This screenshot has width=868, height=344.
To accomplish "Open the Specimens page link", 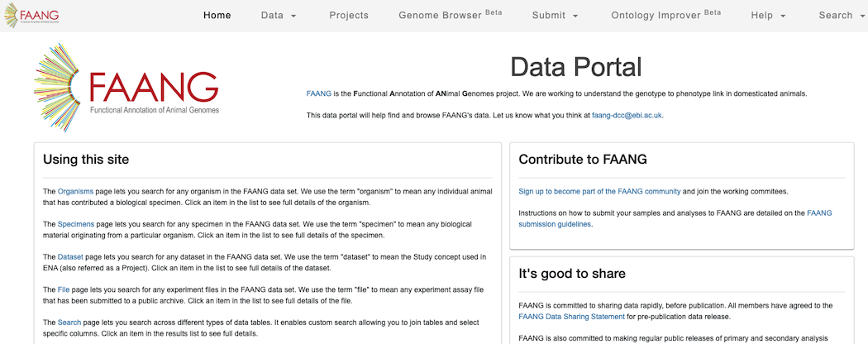I will (x=76, y=224).
